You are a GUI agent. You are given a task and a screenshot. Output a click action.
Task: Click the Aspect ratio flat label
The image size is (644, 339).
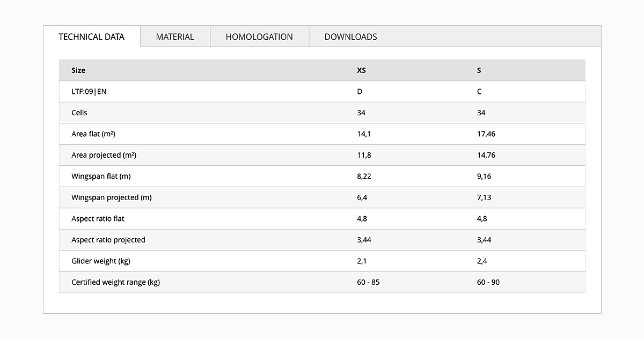click(98, 219)
